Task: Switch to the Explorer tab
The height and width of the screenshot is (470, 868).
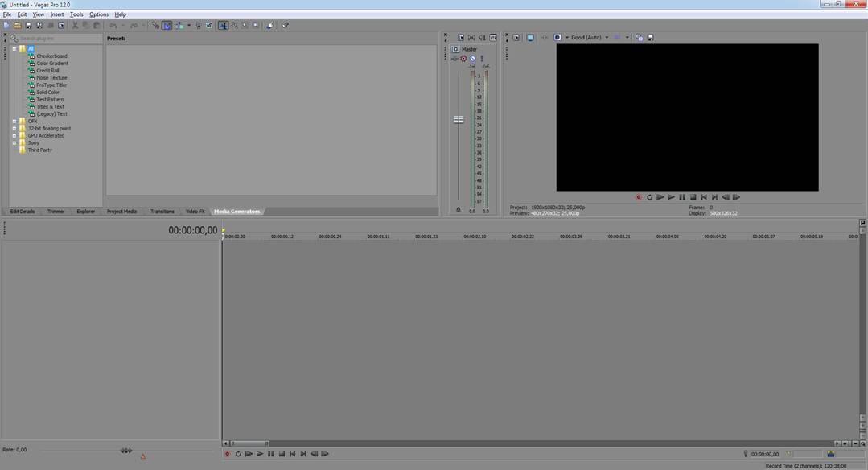Action: pos(85,212)
